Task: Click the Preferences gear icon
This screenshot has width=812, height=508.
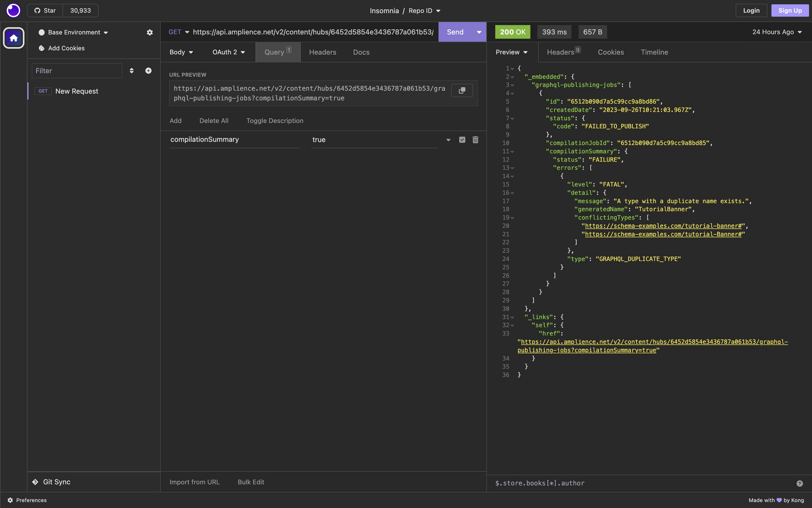Action: [10, 500]
